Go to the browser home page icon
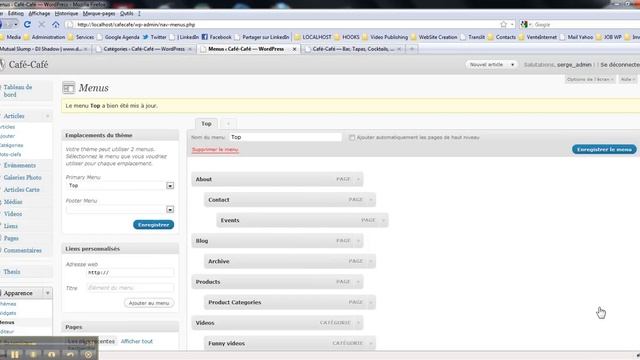 click(x=56, y=24)
